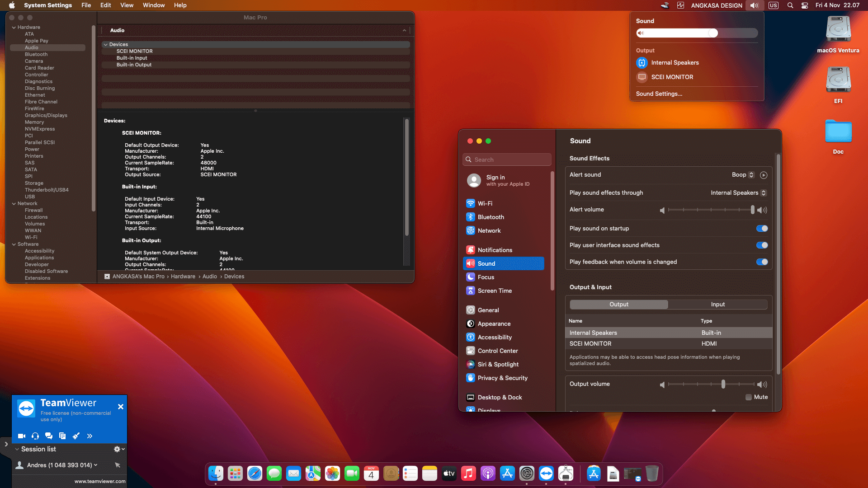Select SCEI MONITOR row in output table
The image size is (868, 488).
tap(668, 344)
